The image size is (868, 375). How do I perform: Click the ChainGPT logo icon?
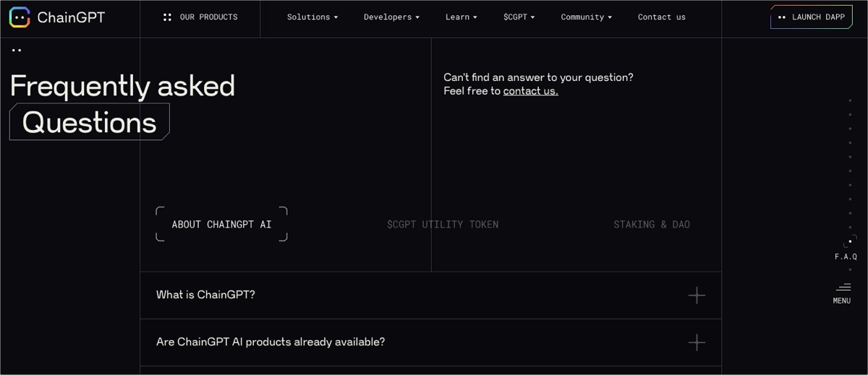[x=20, y=17]
